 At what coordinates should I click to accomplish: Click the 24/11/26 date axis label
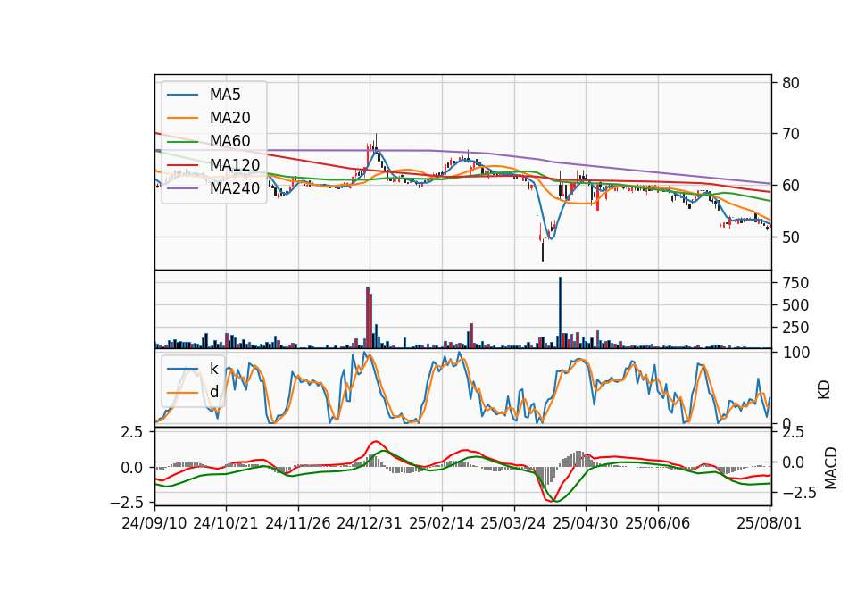click(x=298, y=523)
